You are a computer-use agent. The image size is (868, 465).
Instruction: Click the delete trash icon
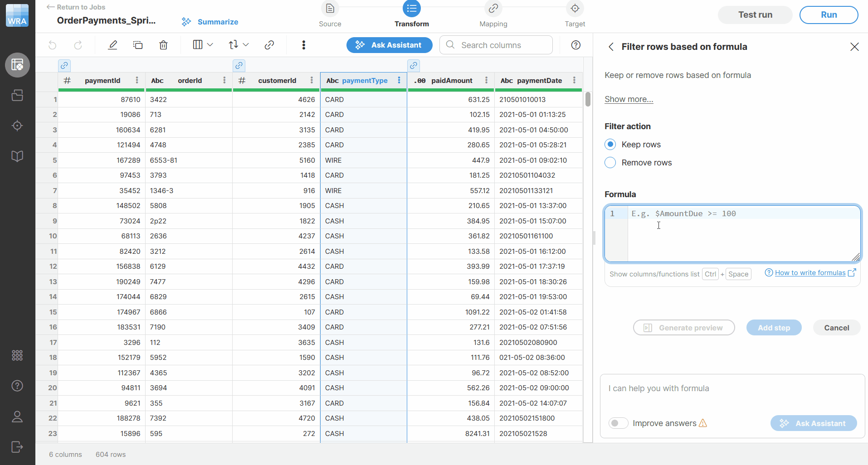click(164, 45)
